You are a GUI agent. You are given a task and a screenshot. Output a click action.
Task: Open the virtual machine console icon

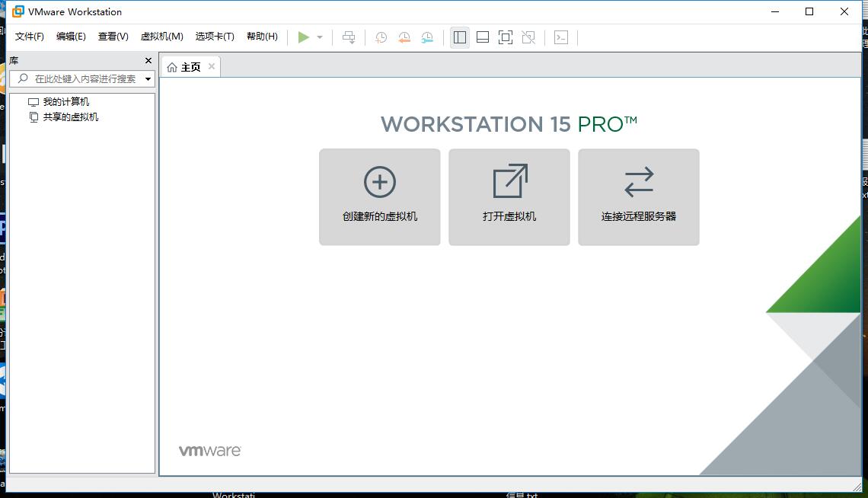coord(561,37)
